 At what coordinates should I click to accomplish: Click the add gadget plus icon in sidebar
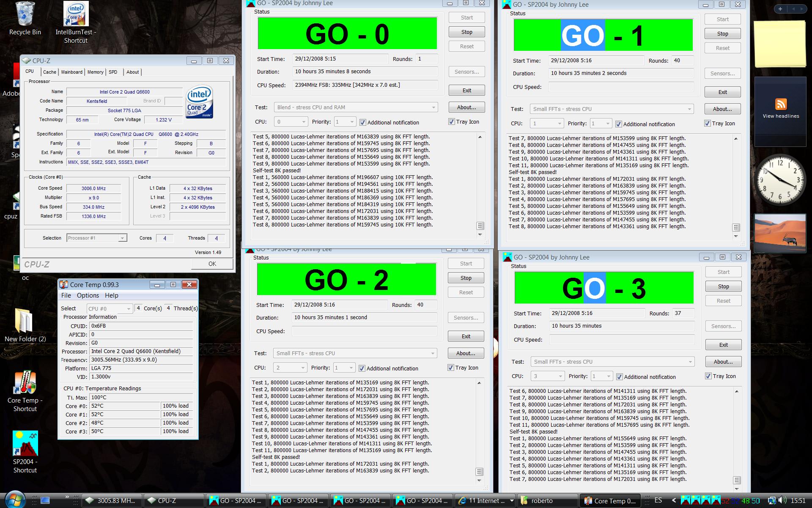[780, 9]
